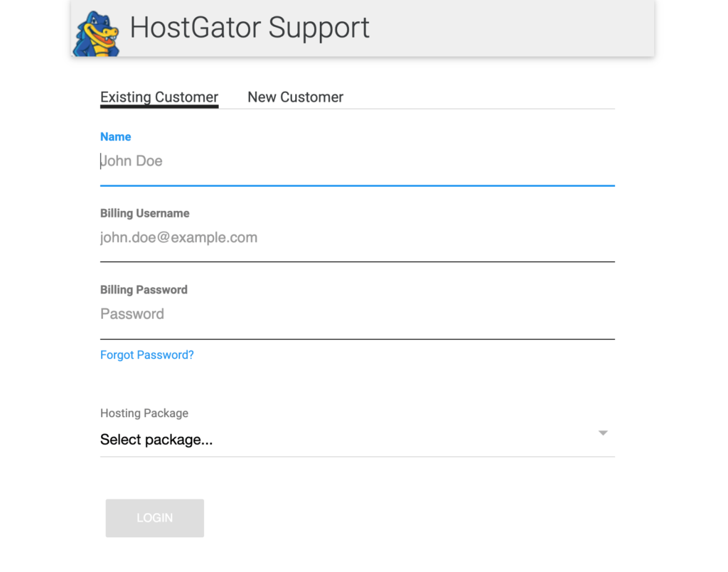Click the underline below the Billing Username field
The height and width of the screenshot is (572, 728).
click(x=357, y=261)
